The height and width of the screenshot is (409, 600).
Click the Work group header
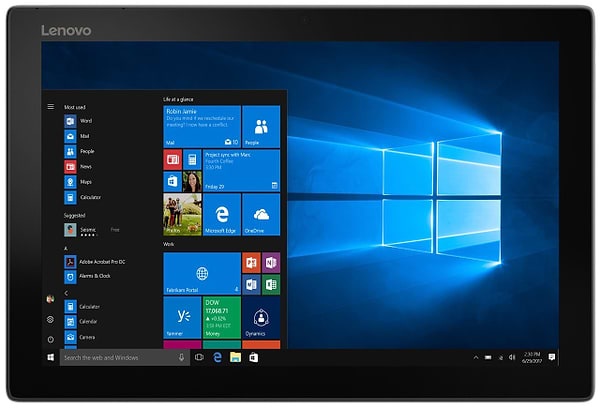coord(168,244)
